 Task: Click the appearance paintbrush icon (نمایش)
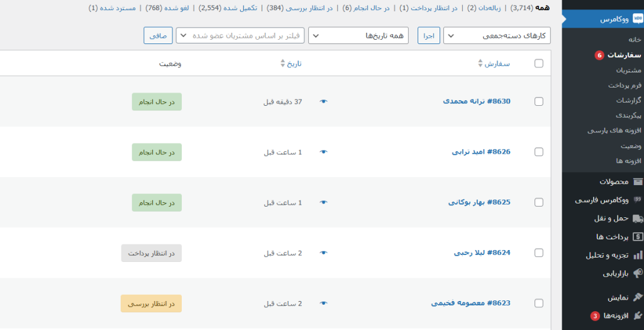(x=637, y=297)
